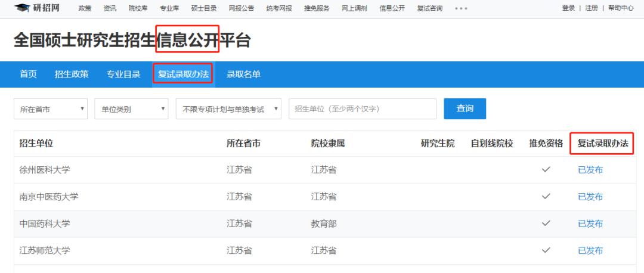Click the 注册 link
644x273 pixels.
tap(592, 8)
